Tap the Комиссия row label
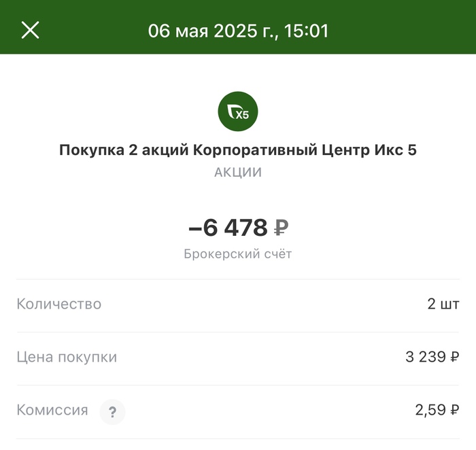Viewport: 476px width, 450px height. coord(52,410)
